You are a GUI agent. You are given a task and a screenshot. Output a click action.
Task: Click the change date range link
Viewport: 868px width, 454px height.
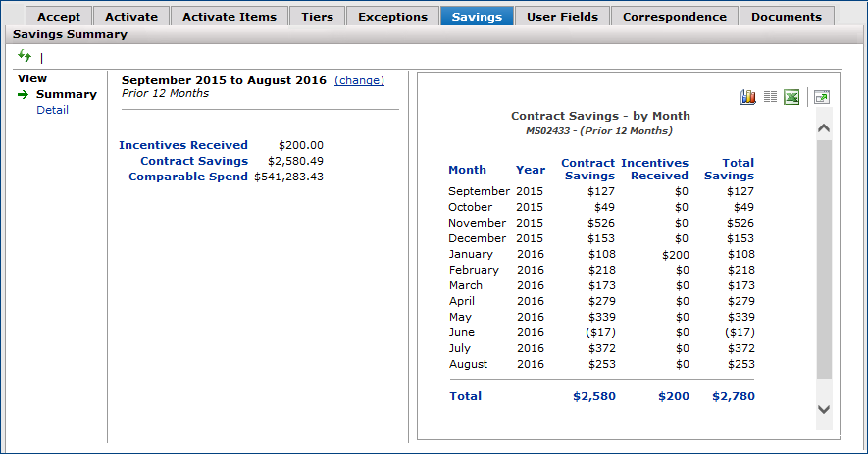[x=359, y=80]
